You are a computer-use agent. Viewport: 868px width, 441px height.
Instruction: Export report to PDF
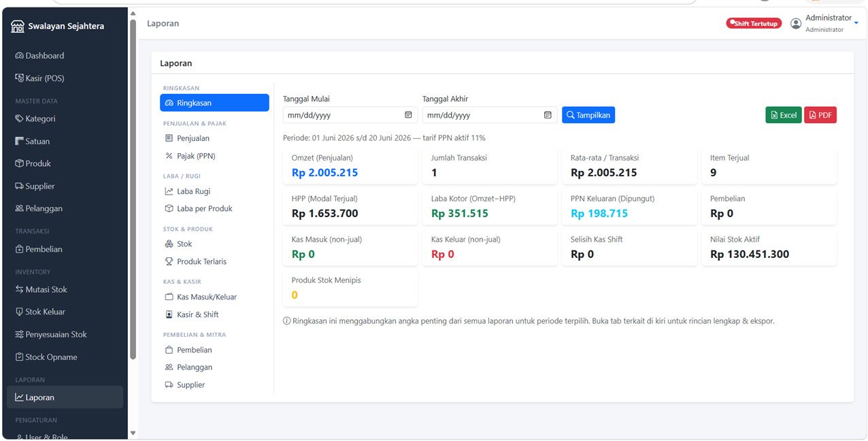point(820,115)
